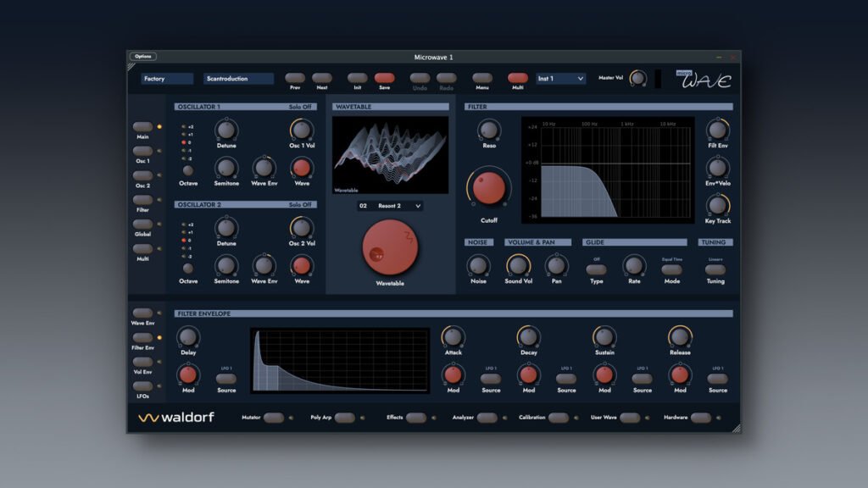
Task: Click the filter frequency response graph
Action: tap(608, 169)
